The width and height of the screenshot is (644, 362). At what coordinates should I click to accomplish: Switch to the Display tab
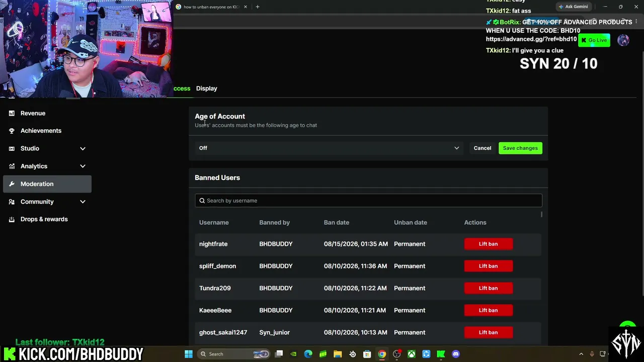coord(206,88)
